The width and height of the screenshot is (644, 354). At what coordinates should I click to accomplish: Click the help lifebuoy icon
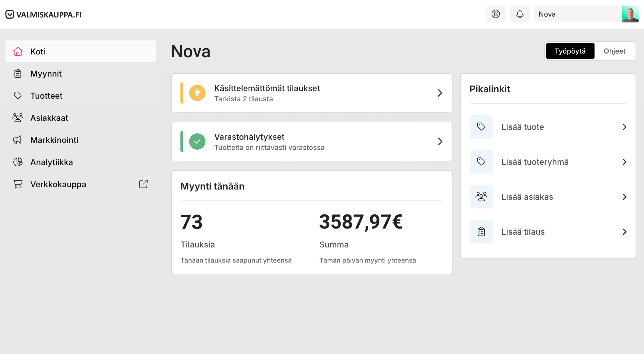pyautogui.click(x=496, y=14)
